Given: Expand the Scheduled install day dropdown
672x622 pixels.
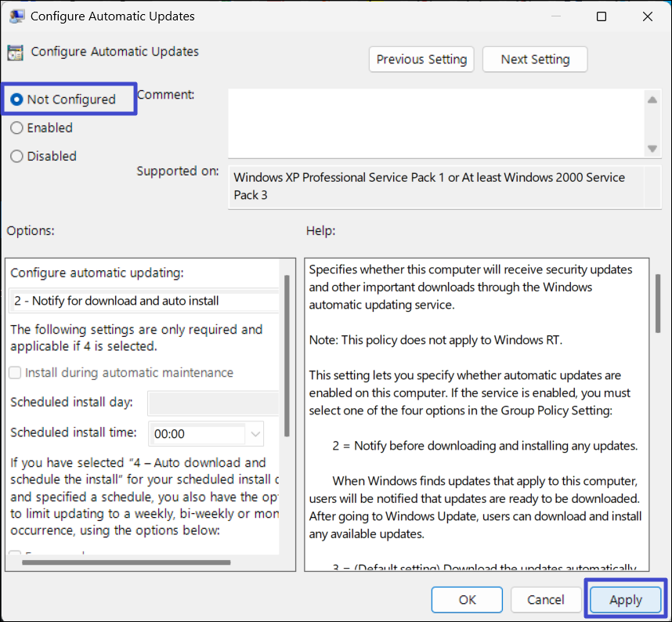Looking at the screenshot, I should click(212, 403).
